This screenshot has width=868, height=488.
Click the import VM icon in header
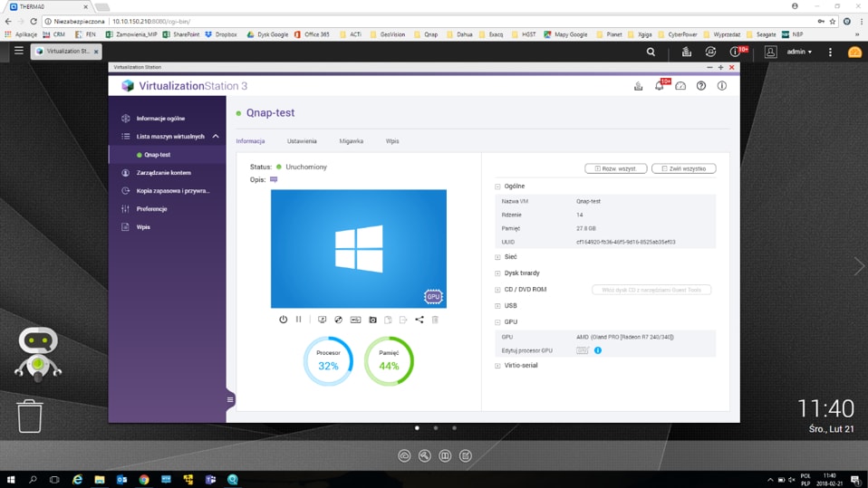tap(638, 86)
